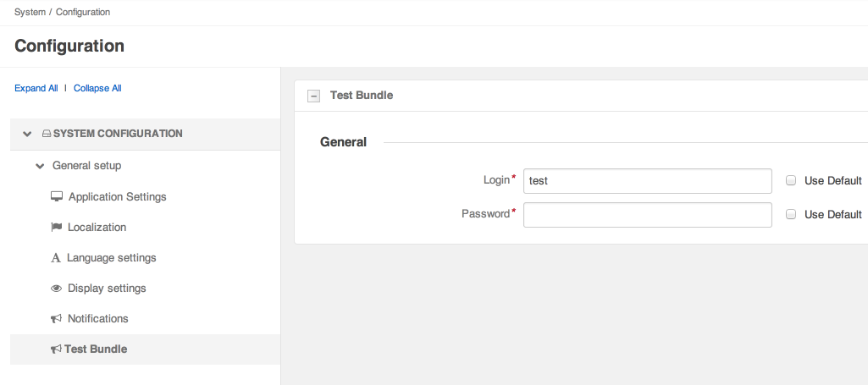Click the megaphone icon beside Test Bundle

point(56,349)
